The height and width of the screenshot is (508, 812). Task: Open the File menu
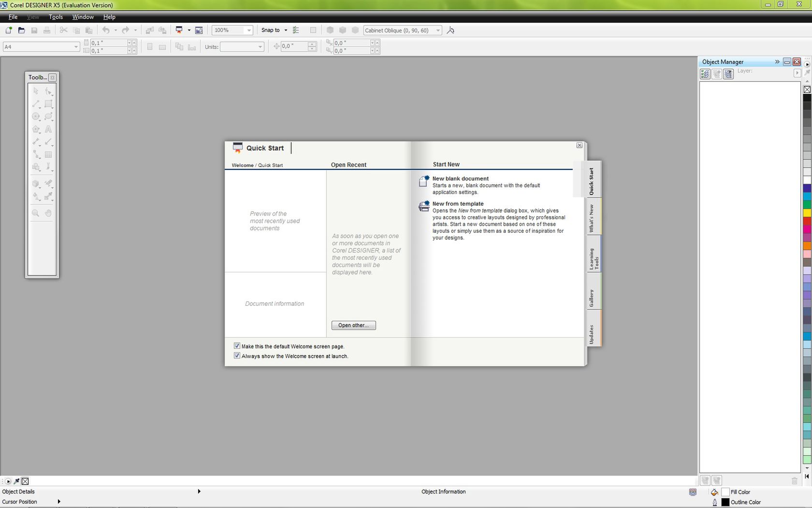[x=13, y=17]
